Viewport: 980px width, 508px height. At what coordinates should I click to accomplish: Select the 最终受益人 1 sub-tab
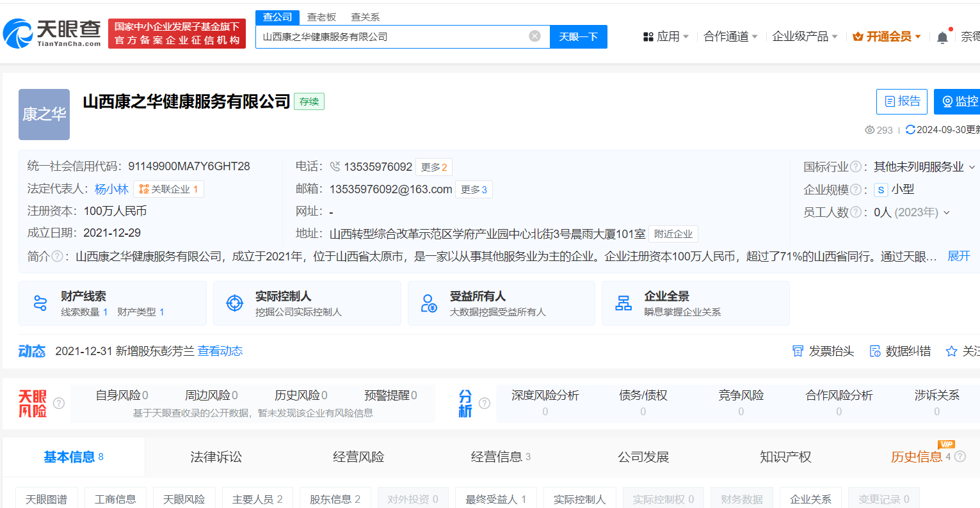point(496,499)
